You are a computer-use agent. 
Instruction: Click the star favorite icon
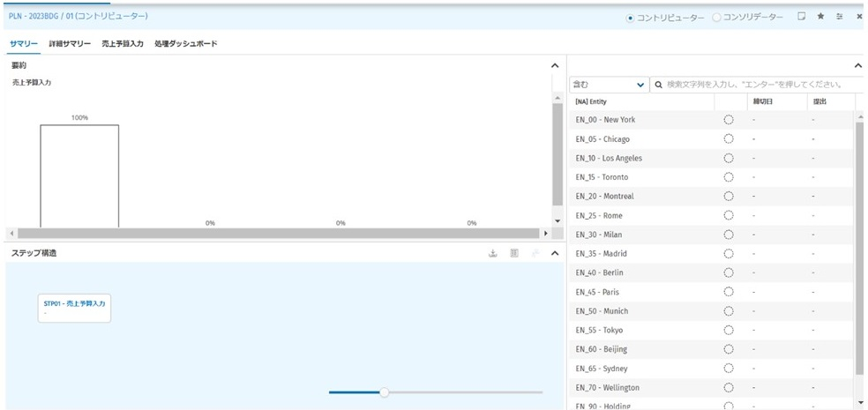click(x=820, y=17)
